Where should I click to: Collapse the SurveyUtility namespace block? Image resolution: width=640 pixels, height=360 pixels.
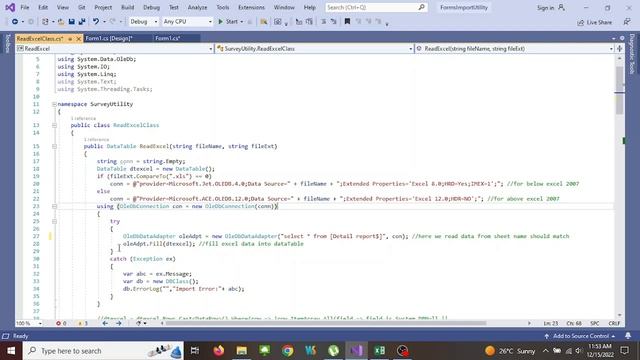tap(54, 104)
